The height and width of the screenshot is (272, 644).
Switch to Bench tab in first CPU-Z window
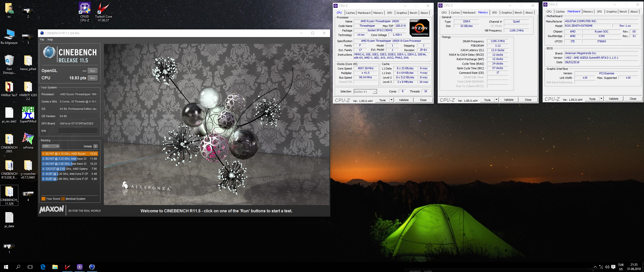point(413,13)
